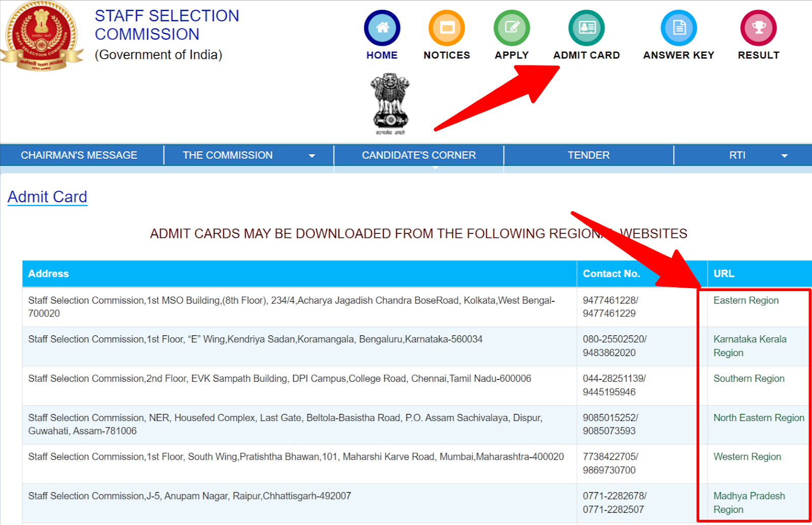
Task: Click the admit cards regional websites heading
Action: coord(419,234)
